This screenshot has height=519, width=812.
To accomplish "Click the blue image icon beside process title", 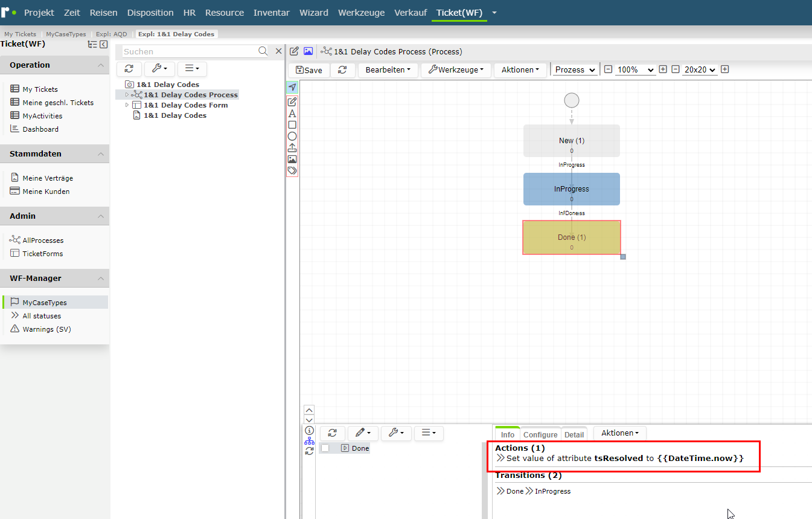I will click(308, 51).
